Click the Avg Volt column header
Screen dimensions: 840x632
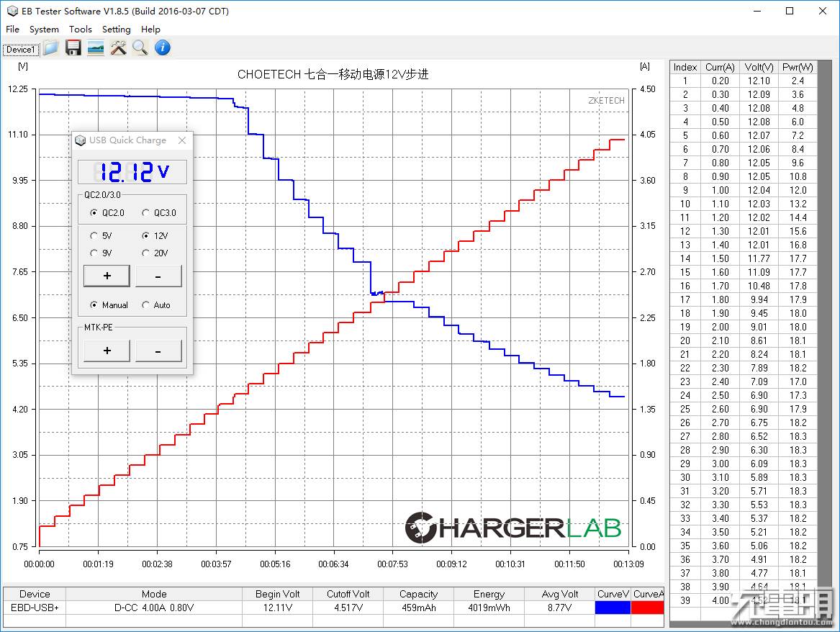(559, 594)
